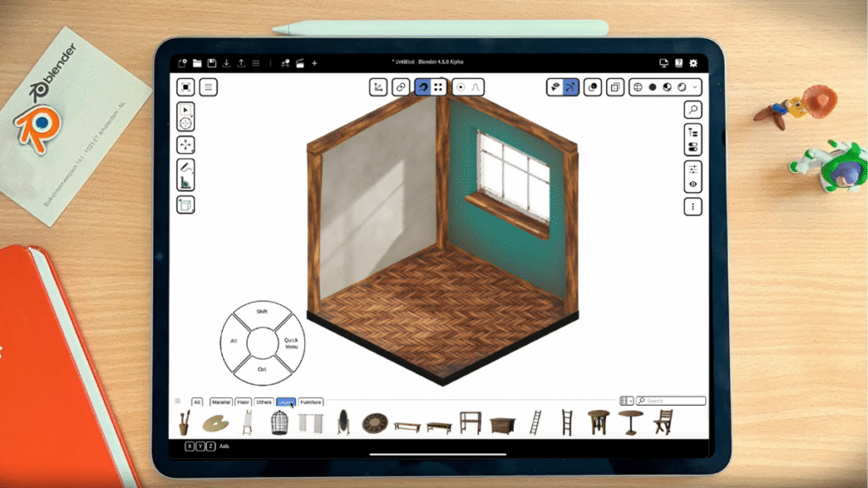Open the viewport search magnifier icon
This screenshot has width=868, height=488.
pos(692,109)
